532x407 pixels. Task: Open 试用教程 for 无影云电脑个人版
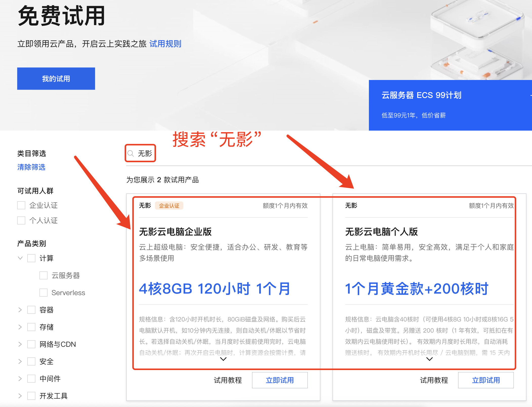[x=434, y=380]
